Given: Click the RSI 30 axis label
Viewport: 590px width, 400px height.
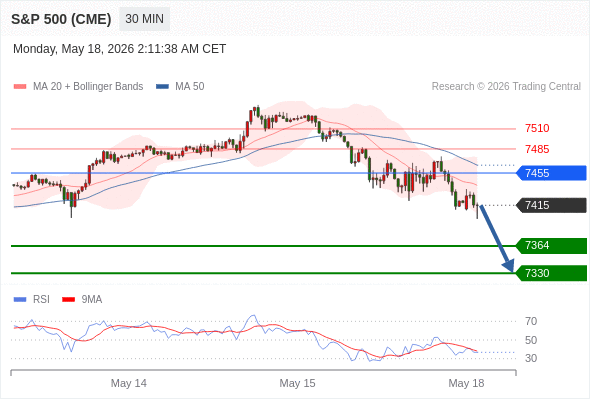Looking at the screenshot, I should click(x=531, y=358).
